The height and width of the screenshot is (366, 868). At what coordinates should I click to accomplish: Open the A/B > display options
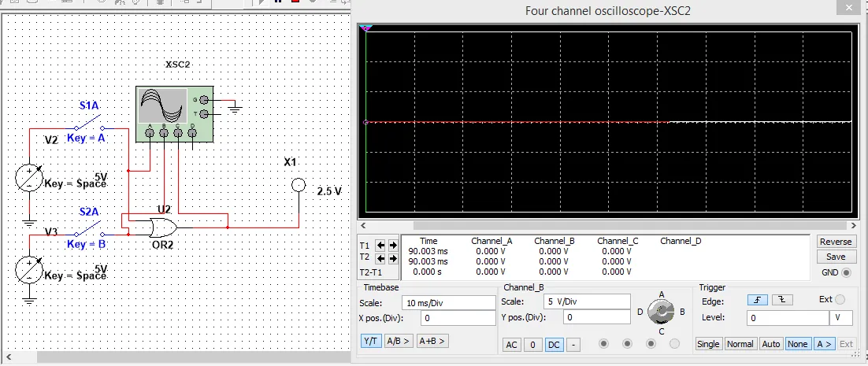click(399, 341)
